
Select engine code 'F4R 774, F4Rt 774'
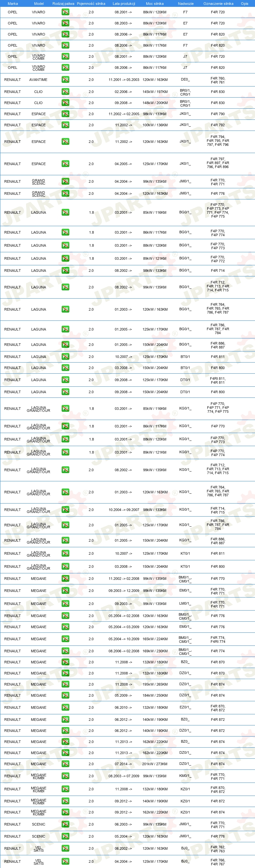click(x=217, y=640)
